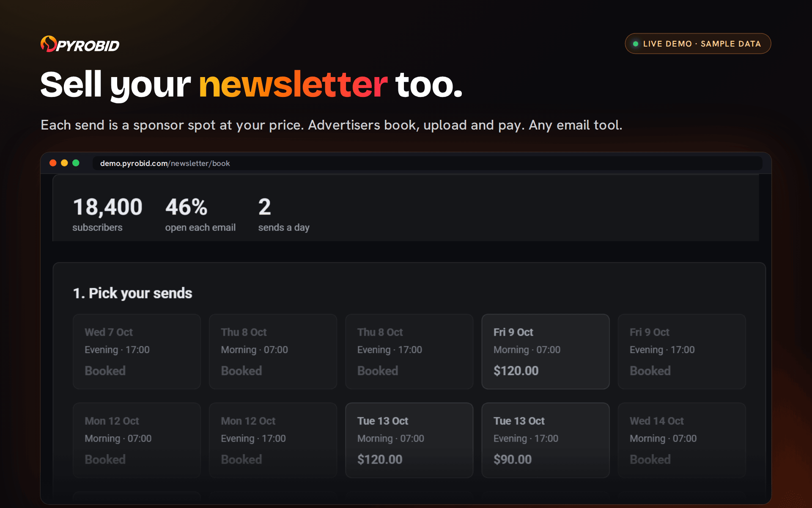Click the booked Wed 14 Oct Morning slot
This screenshot has height=508, width=812.
(x=681, y=440)
